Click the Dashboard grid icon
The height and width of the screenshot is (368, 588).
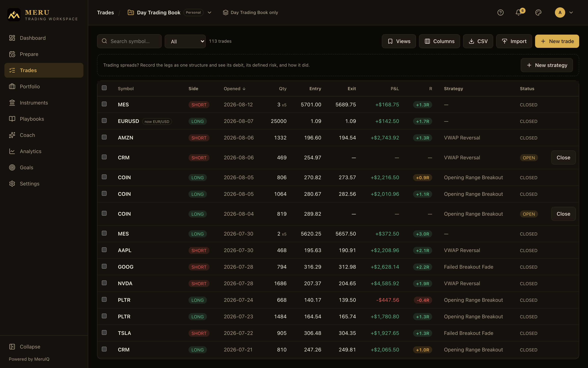12,38
